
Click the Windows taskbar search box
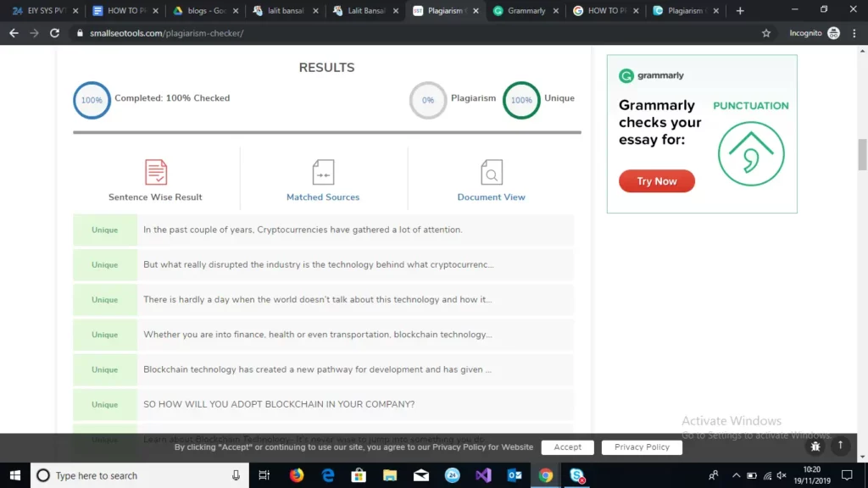(x=136, y=475)
